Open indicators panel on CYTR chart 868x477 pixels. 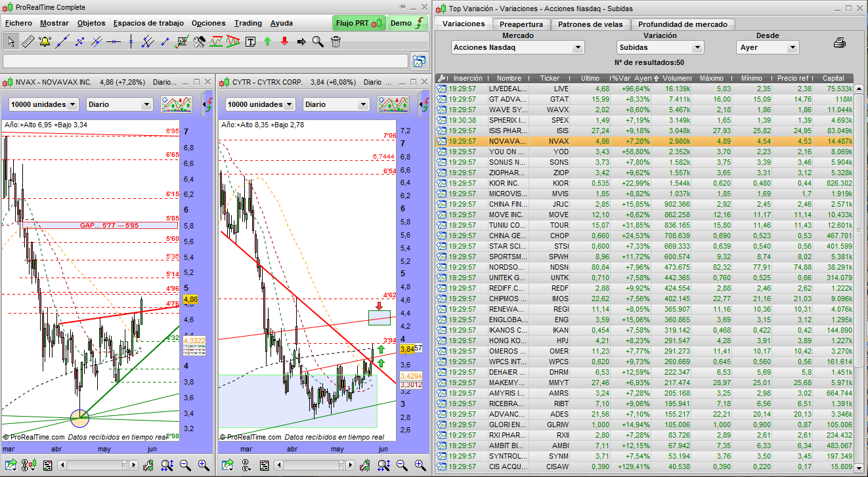coord(393,104)
